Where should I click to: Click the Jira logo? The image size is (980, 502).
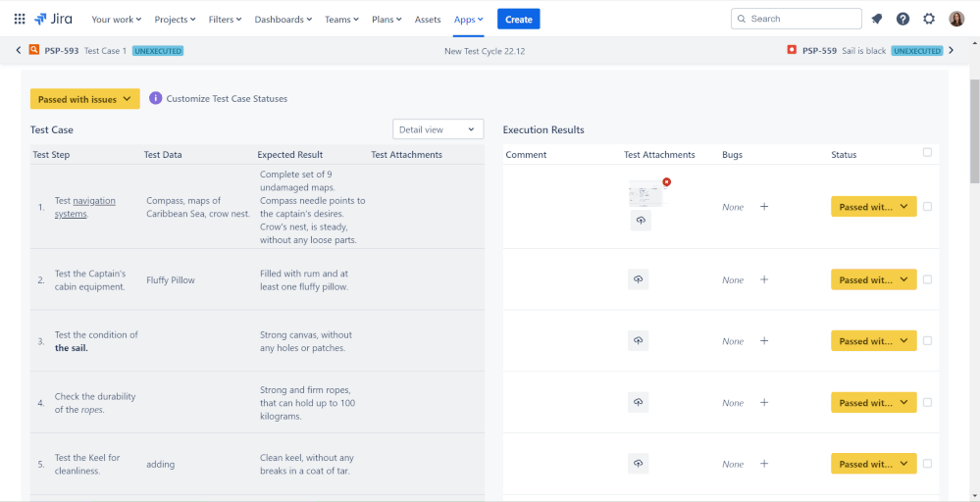click(x=53, y=19)
